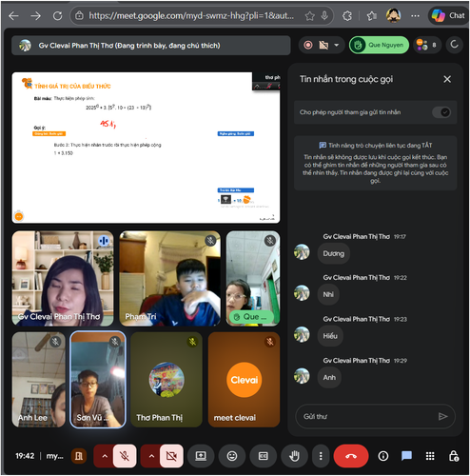The width and height of the screenshot is (470, 476).
Task: Open the favorites list icon
Action: [371, 15]
